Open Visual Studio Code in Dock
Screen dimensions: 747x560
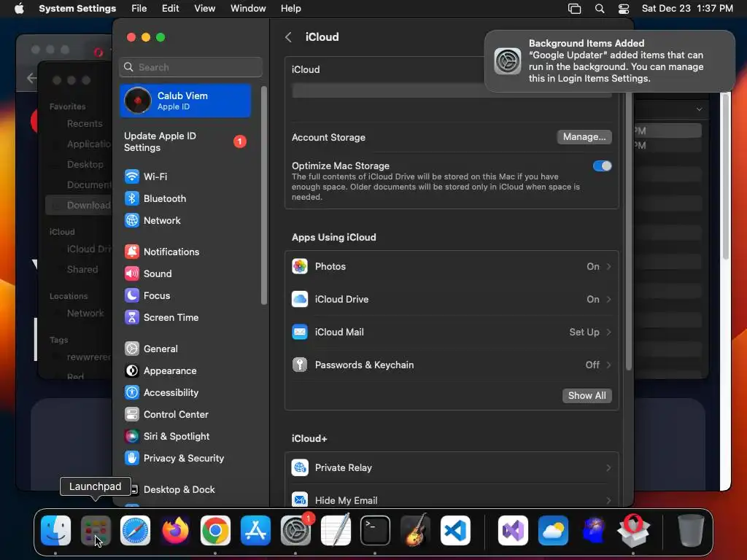[x=455, y=530]
